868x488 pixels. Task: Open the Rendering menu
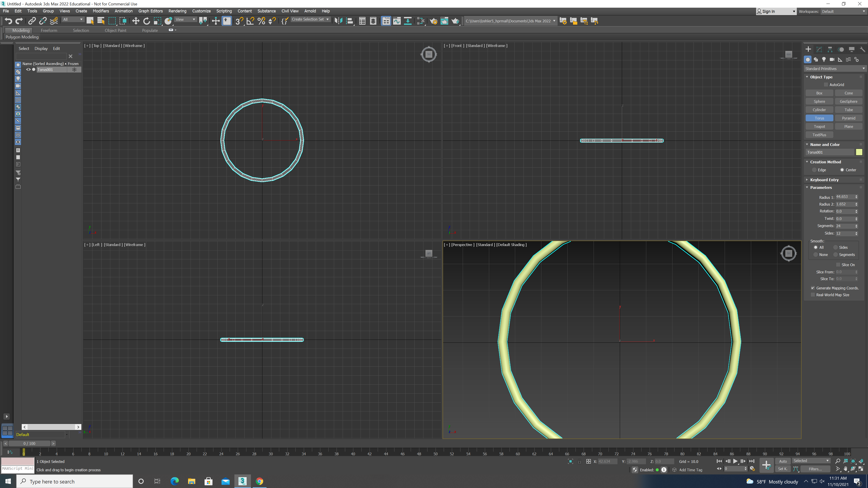point(177,11)
